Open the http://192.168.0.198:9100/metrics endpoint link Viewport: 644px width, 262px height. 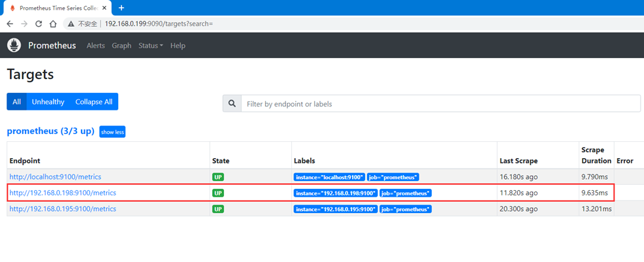click(63, 193)
